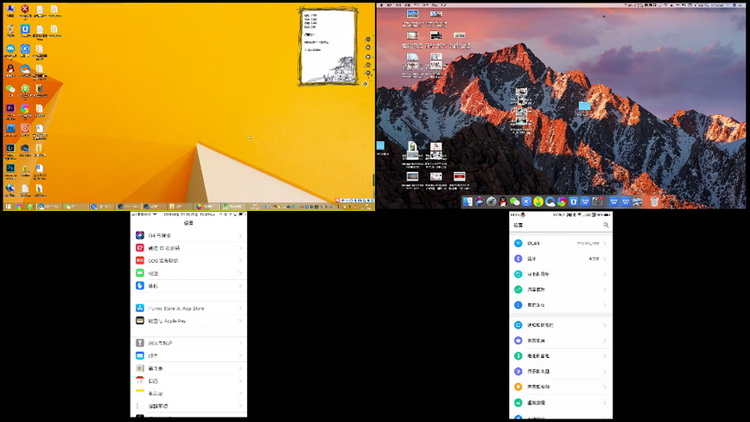Open the Trash in macOS dock

(654, 201)
